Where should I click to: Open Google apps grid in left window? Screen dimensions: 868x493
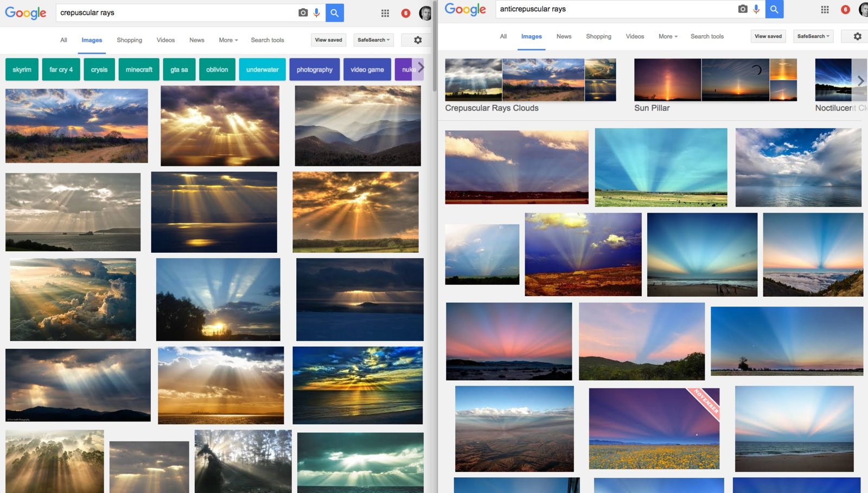385,13
